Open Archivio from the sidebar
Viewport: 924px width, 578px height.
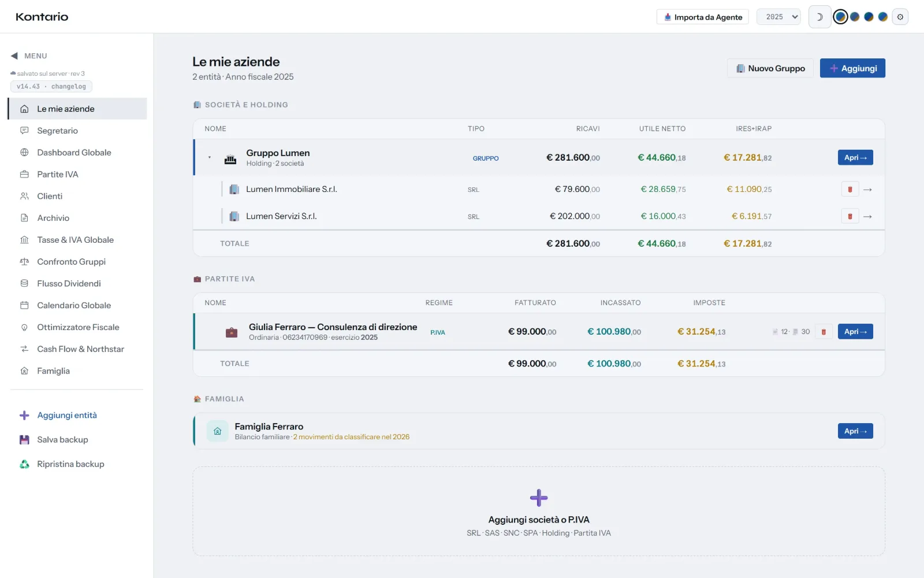77,218
